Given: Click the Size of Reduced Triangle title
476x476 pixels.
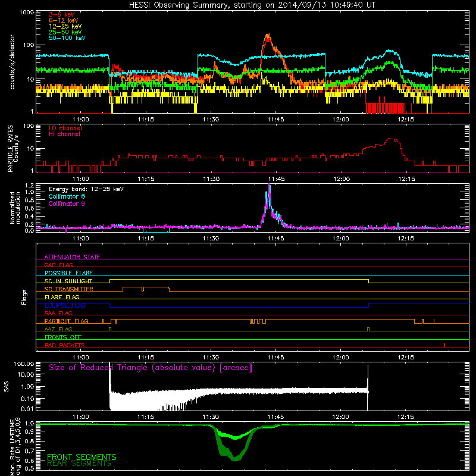Looking at the screenshot, I should [151, 368].
